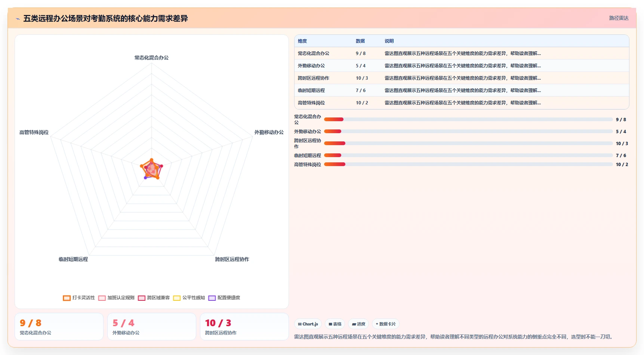The height and width of the screenshot is (355, 644).
Task: Toggle the 跨区域兼容 legend swatch
Action: point(142,298)
